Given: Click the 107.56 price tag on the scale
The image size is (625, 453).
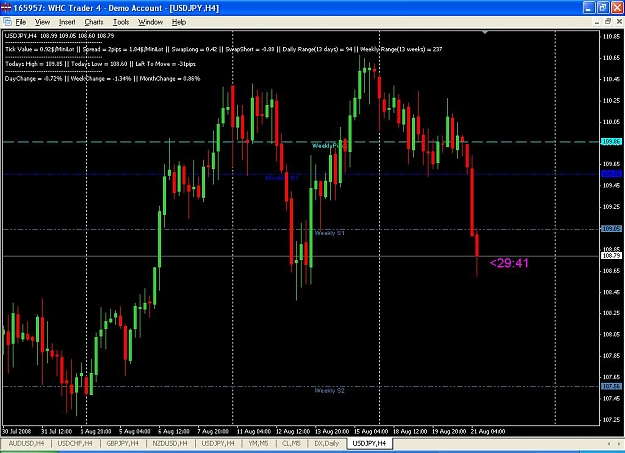Looking at the screenshot, I should click(611, 386).
